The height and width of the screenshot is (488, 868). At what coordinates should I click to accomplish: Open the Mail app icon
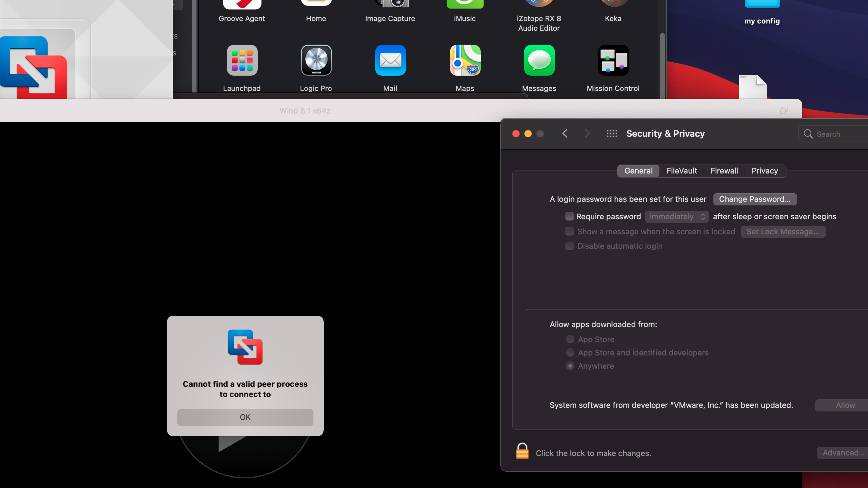(390, 61)
